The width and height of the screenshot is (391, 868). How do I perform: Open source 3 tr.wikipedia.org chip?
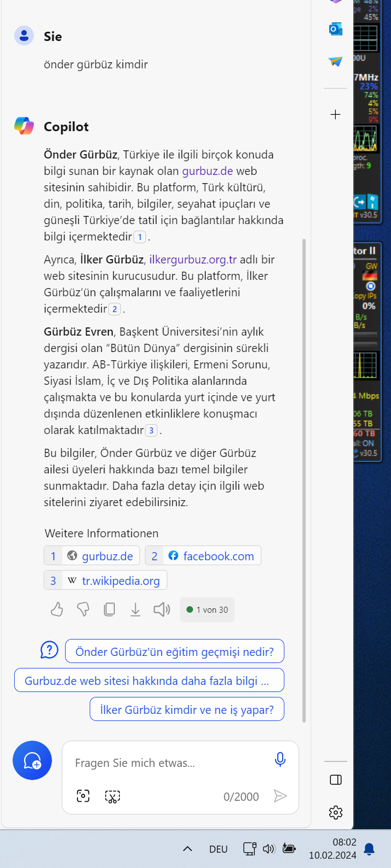pyautogui.click(x=106, y=580)
